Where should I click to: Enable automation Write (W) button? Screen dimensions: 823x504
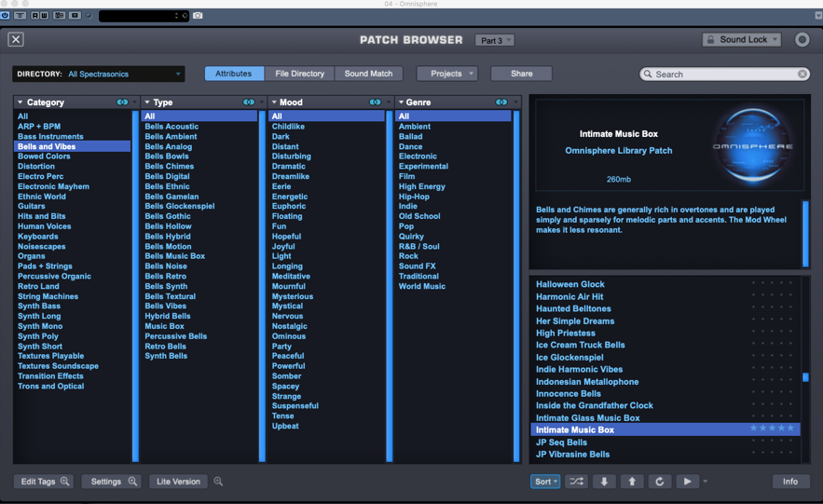45,16
